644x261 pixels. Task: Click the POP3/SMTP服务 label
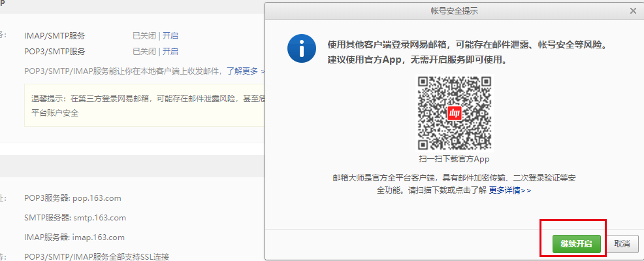[55, 52]
